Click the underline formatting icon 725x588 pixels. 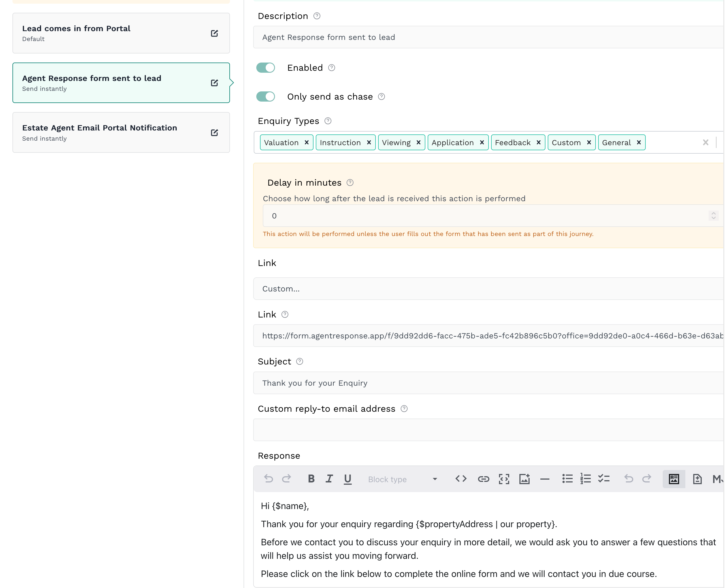point(347,478)
